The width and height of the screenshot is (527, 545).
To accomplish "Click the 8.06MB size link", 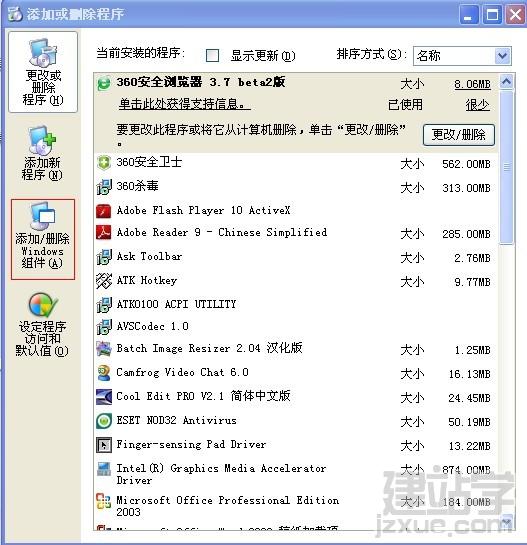I will tap(472, 84).
